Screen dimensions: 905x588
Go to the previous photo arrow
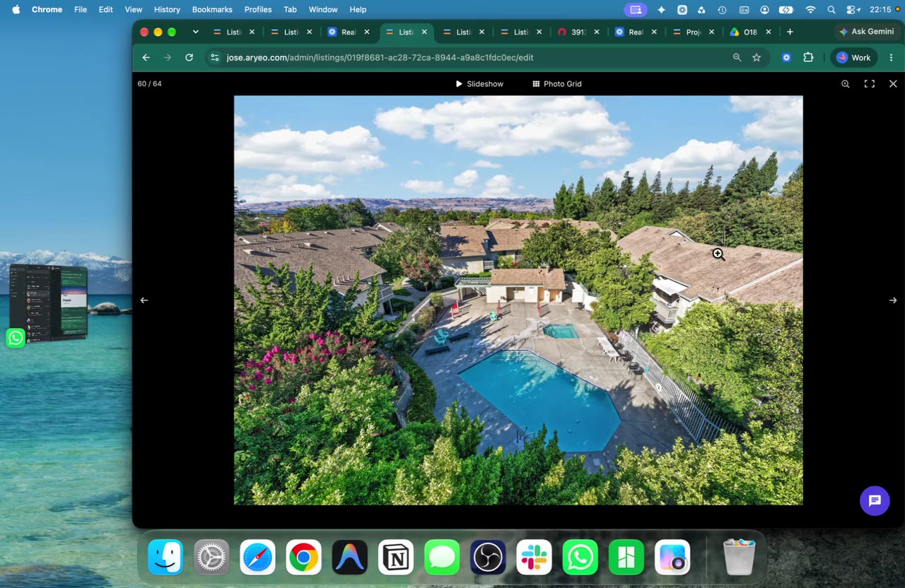144,300
